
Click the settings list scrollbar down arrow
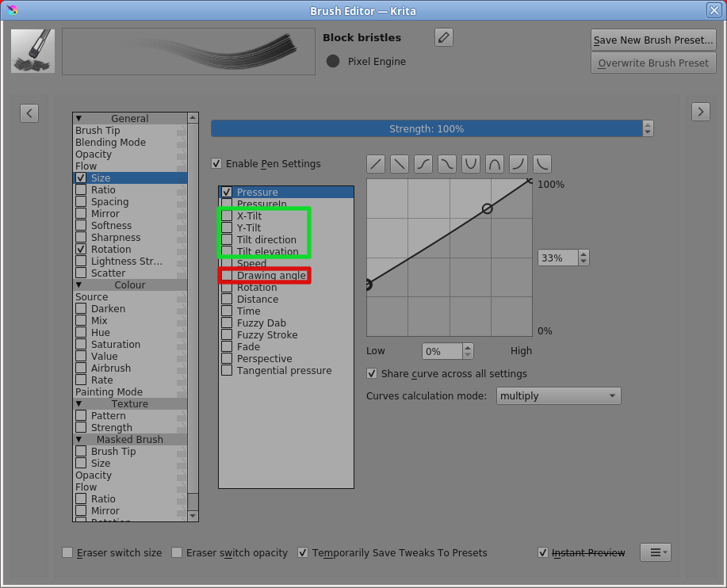(193, 516)
